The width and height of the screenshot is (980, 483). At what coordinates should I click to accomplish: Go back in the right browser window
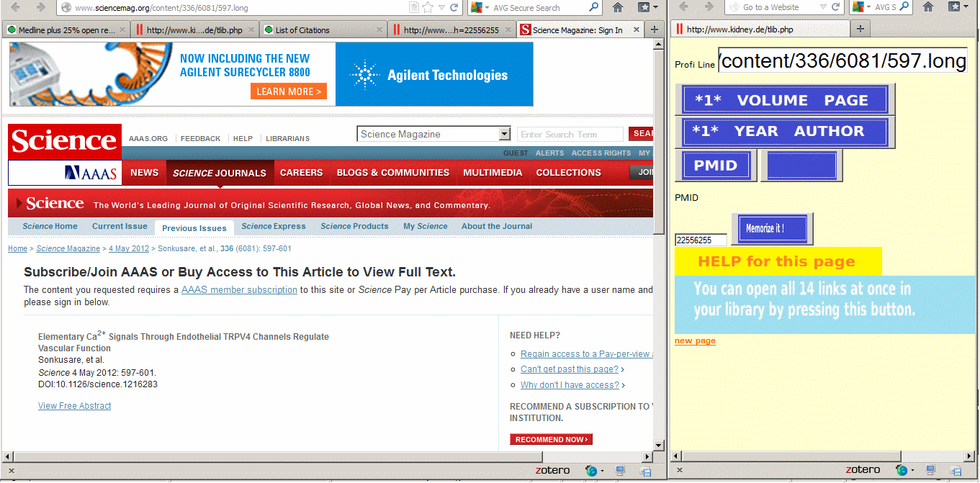[x=684, y=7]
